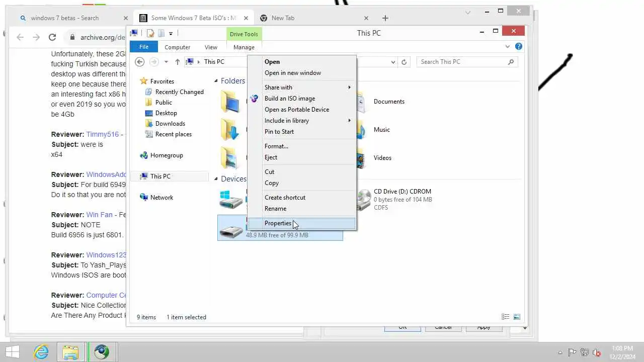The width and height of the screenshot is (644, 362).
Task: Close the windows 7 betas Search tab
Action: (126, 18)
